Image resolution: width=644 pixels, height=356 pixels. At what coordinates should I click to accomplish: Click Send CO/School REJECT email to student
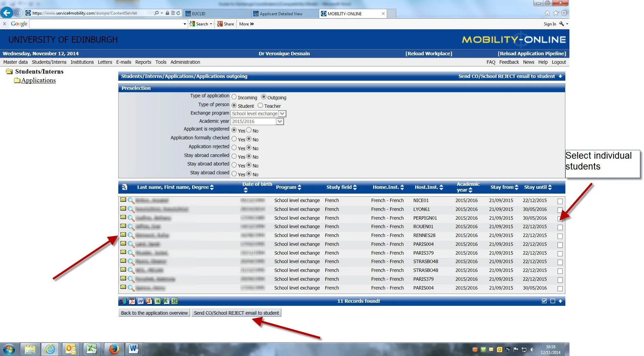(x=236, y=313)
